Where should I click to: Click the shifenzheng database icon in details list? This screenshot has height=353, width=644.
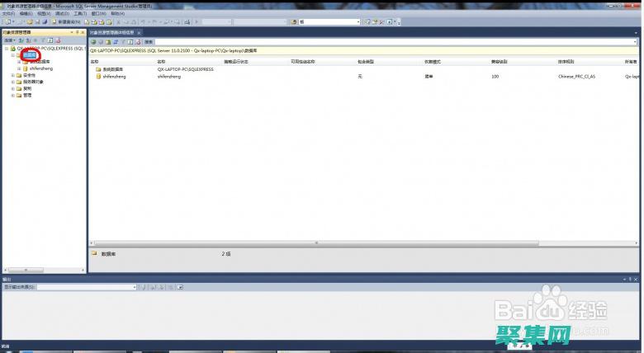click(97, 76)
